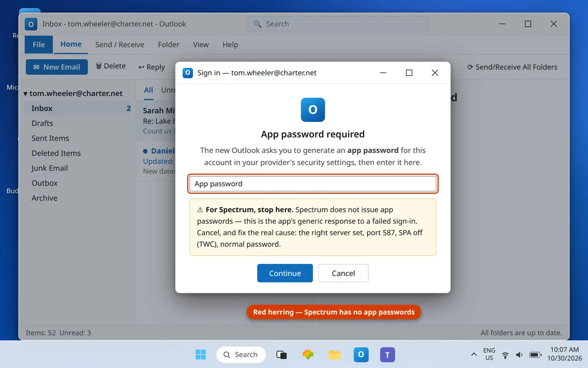This screenshot has width=588, height=368.
Task: Select the All mail filter tab
Action: click(149, 90)
